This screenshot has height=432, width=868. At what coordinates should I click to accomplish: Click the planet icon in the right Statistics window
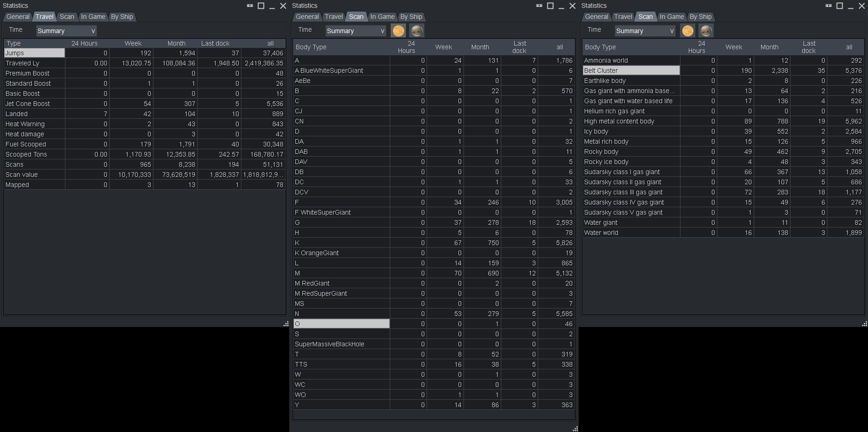[706, 31]
